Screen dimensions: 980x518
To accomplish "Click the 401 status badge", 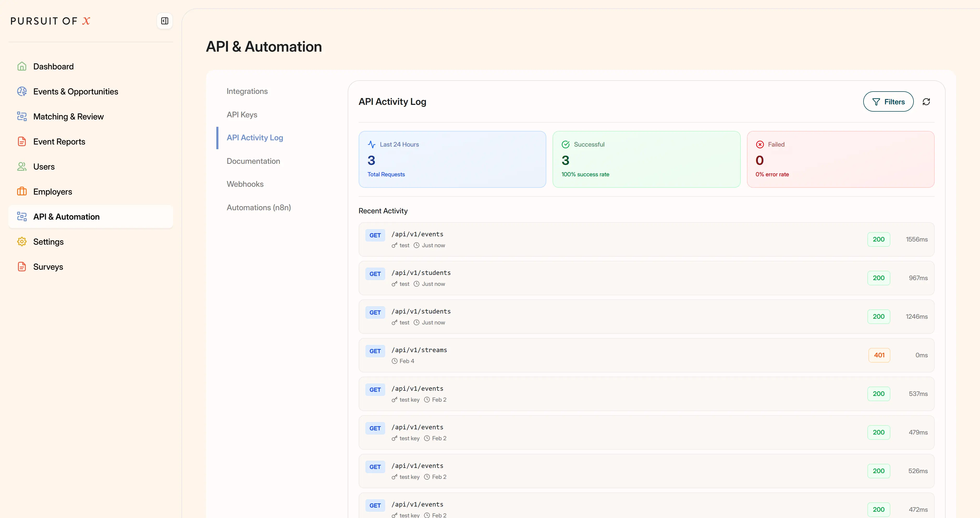I will (x=879, y=355).
